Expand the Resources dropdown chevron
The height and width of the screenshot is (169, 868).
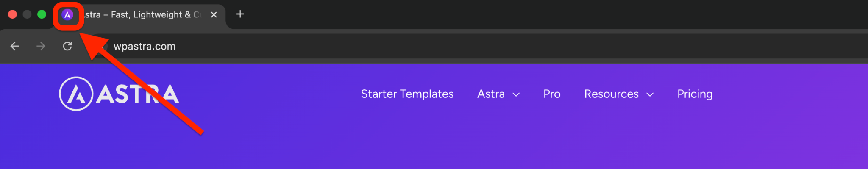[650, 94]
